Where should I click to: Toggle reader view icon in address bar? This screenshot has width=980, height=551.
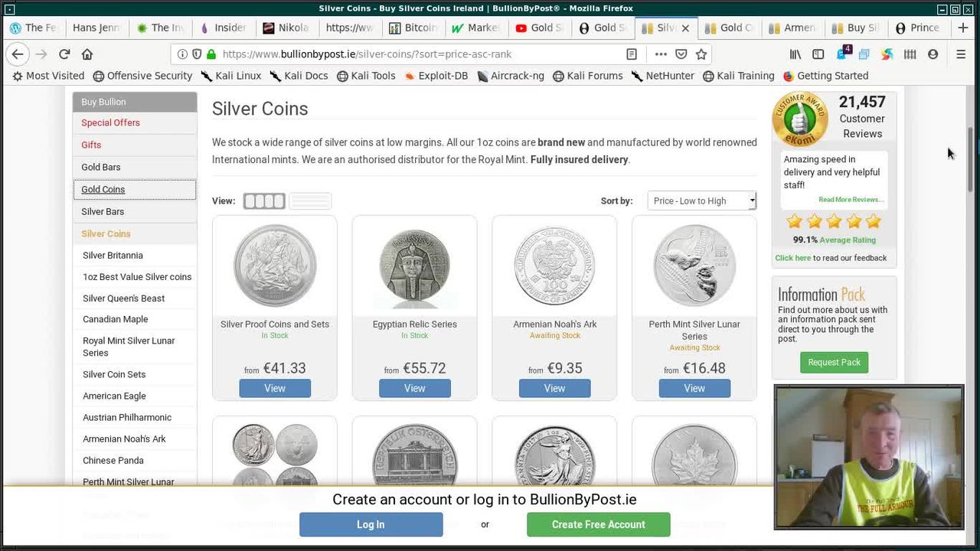(x=632, y=54)
